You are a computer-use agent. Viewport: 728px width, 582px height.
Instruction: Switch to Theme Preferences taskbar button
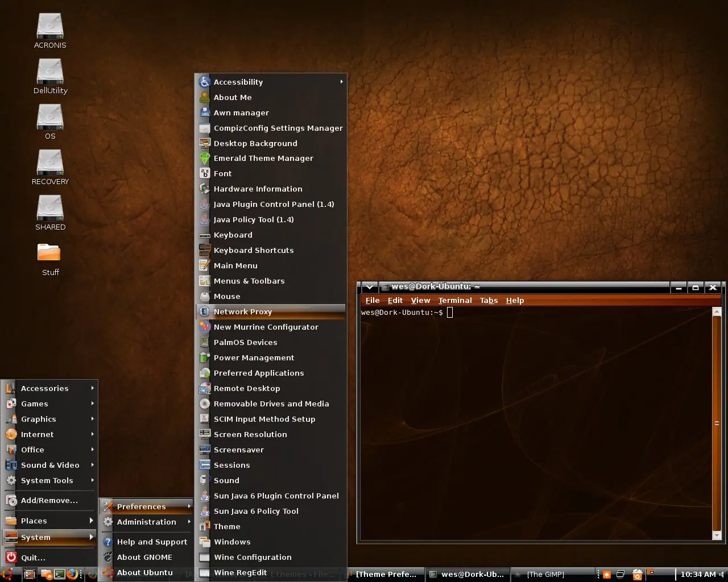(x=386, y=575)
